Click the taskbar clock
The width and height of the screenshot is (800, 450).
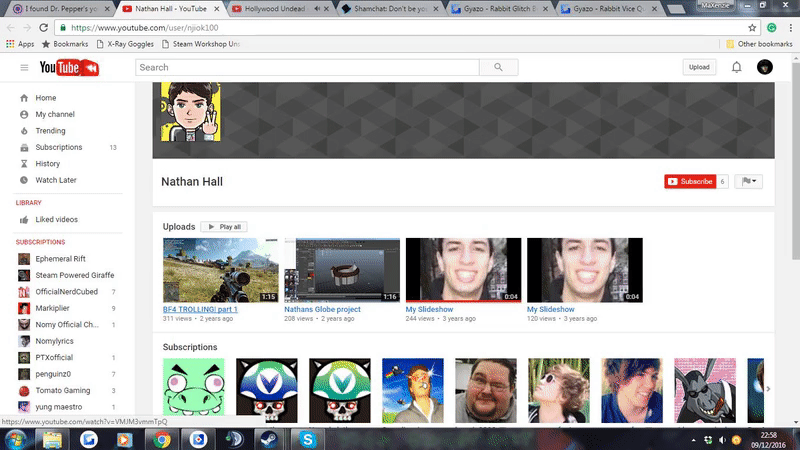tap(769, 440)
